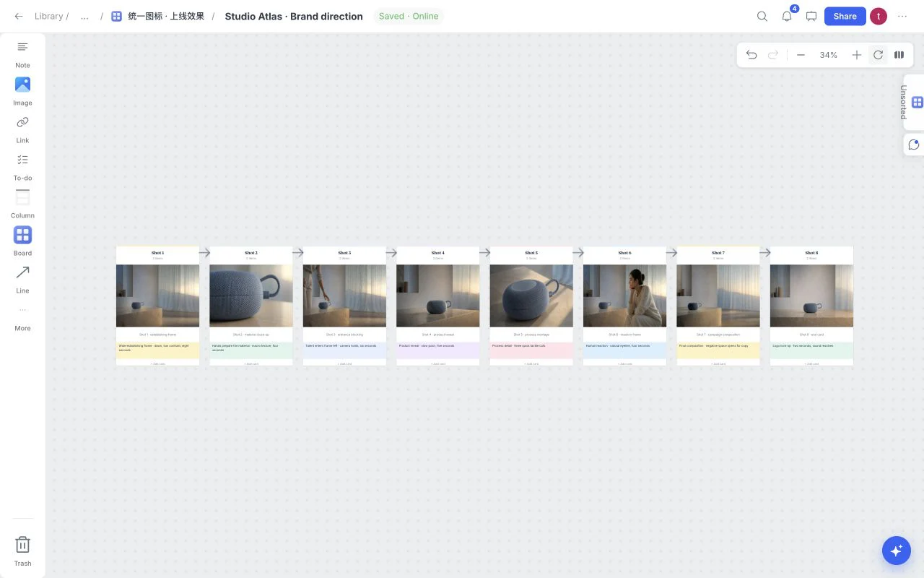924x578 pixels.
Task: Expand the Unsorted side panel
Action: (913, 103)
